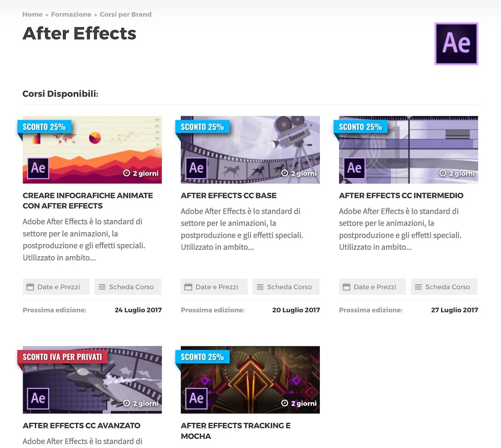Click the SCONTO 25% badge on CC Intermedio
The image size is (501, 448).
(x=360, y=127)
